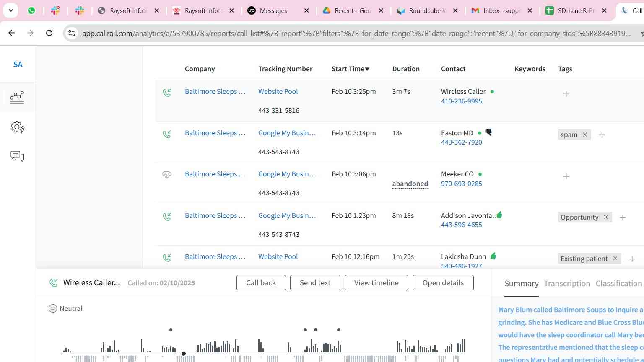This screenshot has width=644, height=362.
Task: Open phone number 970-693-0285
Action: pyautogui.click(x=462, y=184)
